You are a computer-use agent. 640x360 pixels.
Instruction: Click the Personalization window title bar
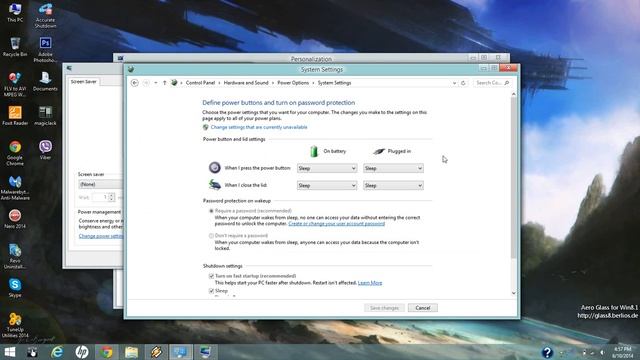pyautogui.click(x=311, y=59)
